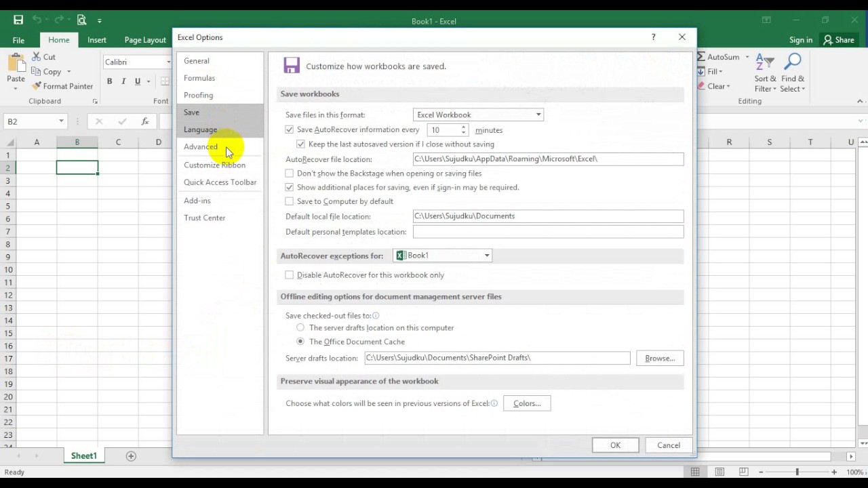The height and width of the screenshot is (488, 868).
Task: Click the Undo arrow in Quick Access Toolbar
Action: click(37, 20)
